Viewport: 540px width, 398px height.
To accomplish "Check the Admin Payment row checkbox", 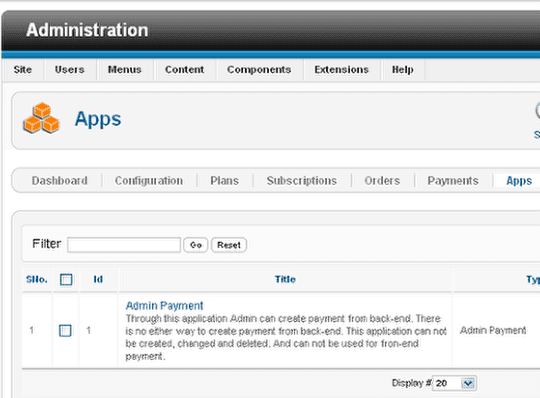I will coord(65,331).
